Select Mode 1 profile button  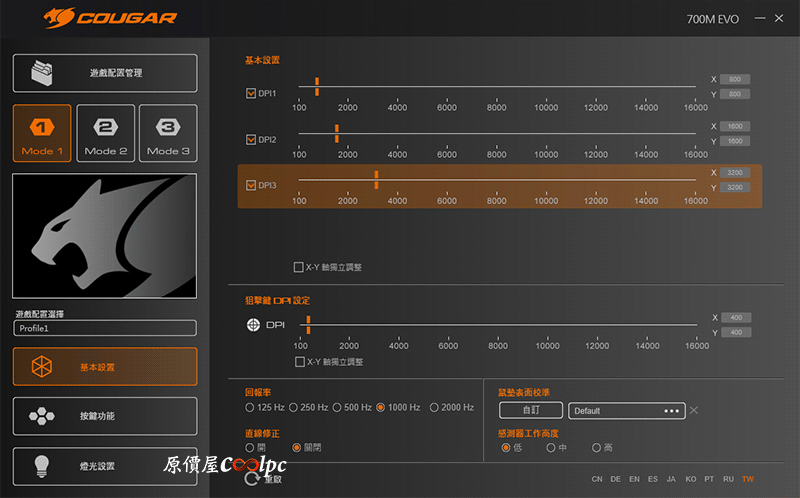pyautogui.click(x=42, y=133)
